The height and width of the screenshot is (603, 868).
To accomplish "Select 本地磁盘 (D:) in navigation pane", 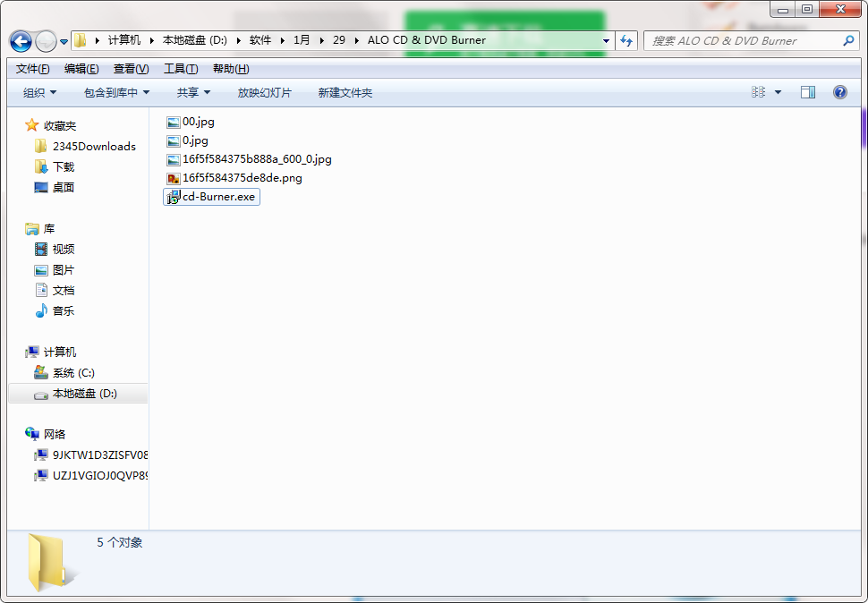I will pyautogui.click(x=78, y=394).
